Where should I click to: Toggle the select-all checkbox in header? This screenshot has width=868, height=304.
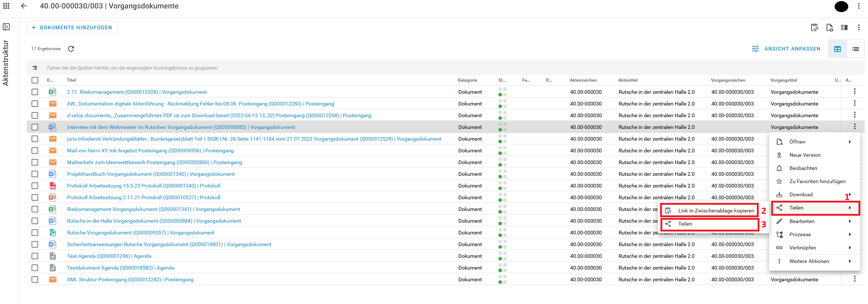coord(35,80)
